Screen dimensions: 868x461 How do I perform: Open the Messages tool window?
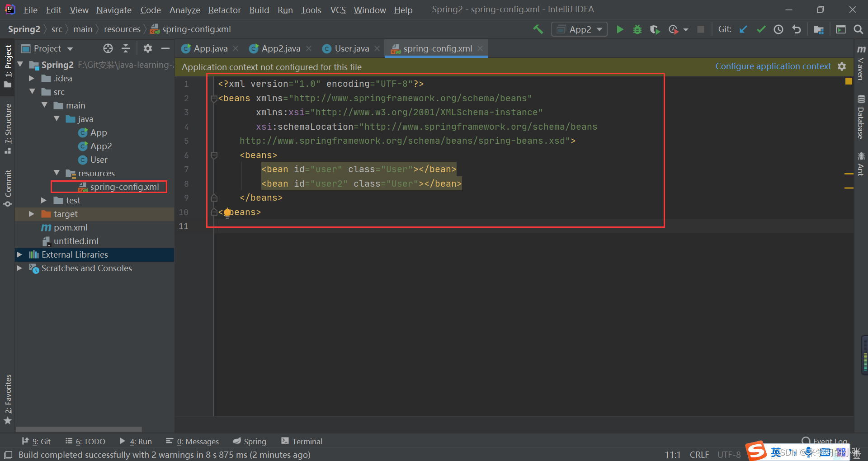pyautogui.click(x=192, y=442)
